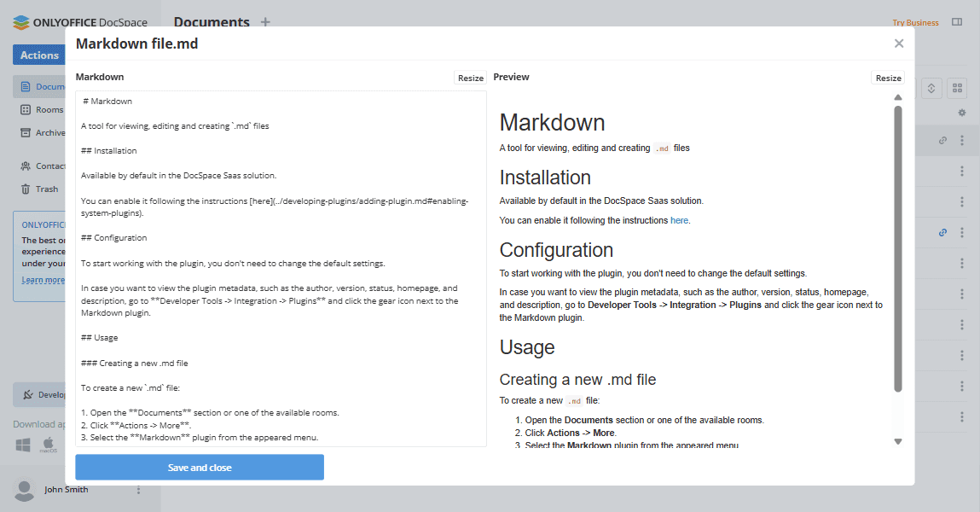Click the macOS download icon
Screen dimensions: 980x512
pos(48,445)
